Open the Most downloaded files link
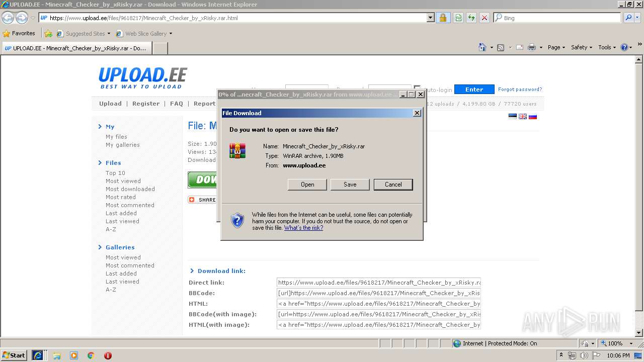 (130, 189)
